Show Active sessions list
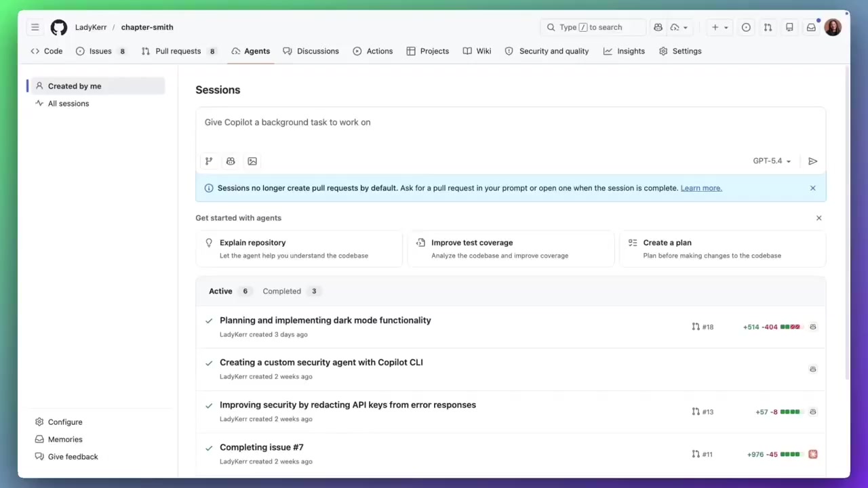Screen dimensions: 868x488 [229, 291]
